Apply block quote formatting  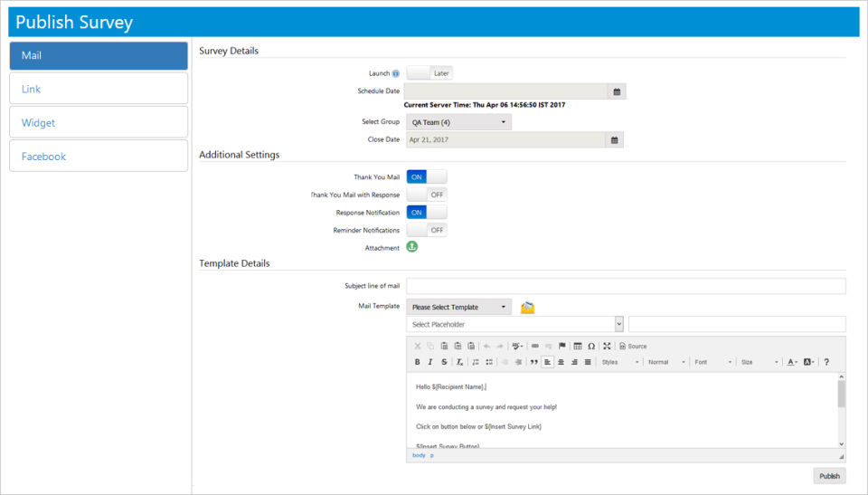[x=533, y=362]
